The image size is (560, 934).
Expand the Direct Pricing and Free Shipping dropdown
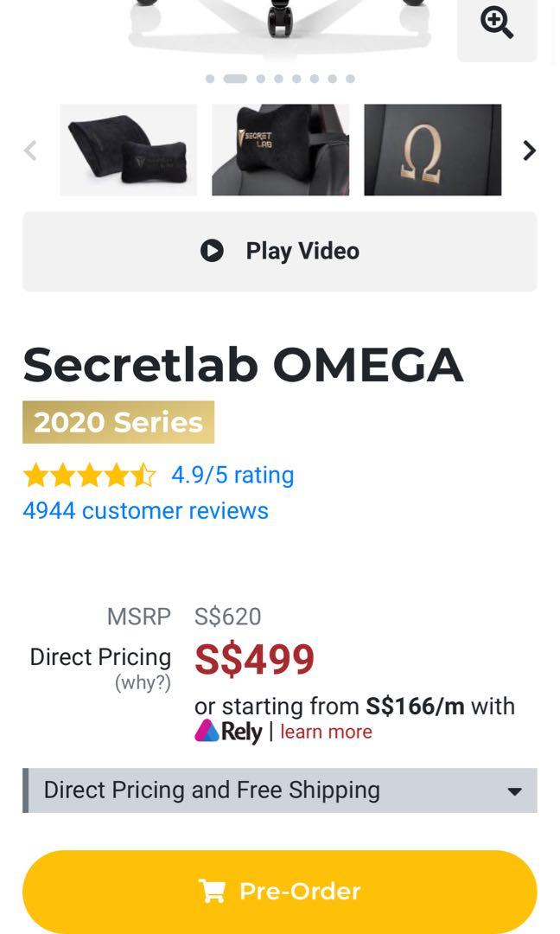click(x=280, y=790)
